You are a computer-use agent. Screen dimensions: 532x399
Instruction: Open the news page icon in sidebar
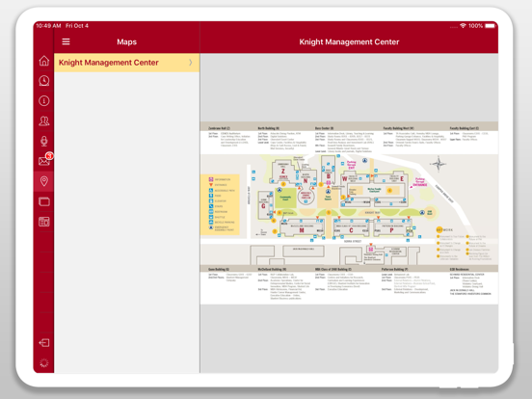click(x=44, y=222)
